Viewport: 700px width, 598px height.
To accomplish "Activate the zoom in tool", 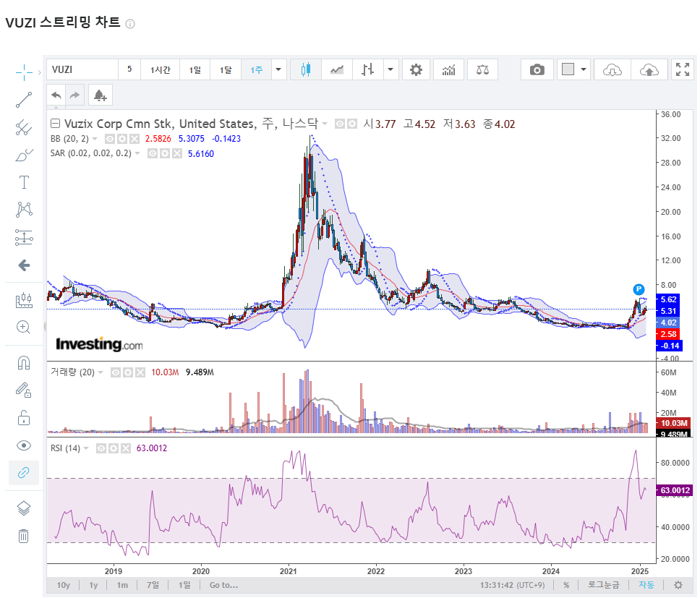I will coord(24,327).
